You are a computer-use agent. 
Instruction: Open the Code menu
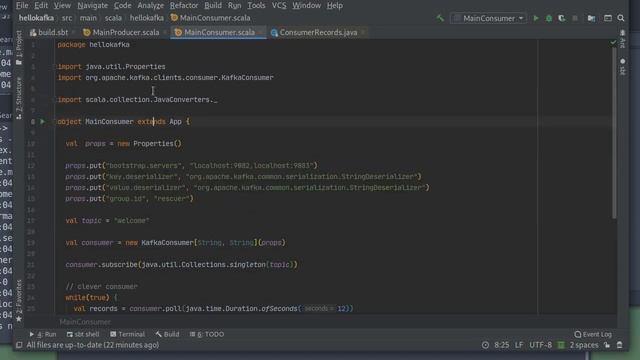(122, 5)
